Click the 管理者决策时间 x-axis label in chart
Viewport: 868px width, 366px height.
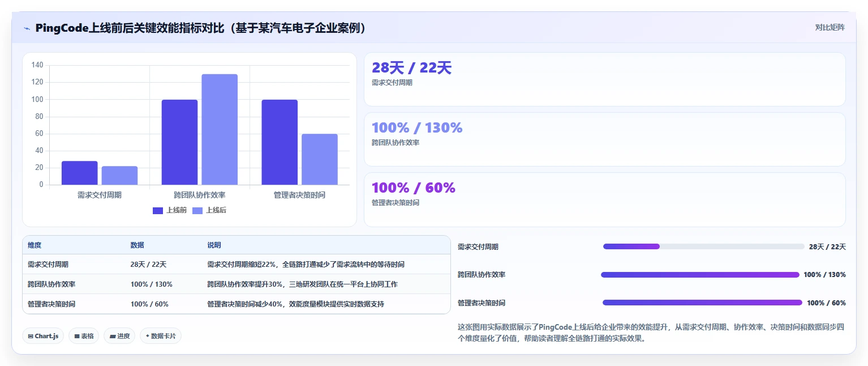click(x=300, y=195)
